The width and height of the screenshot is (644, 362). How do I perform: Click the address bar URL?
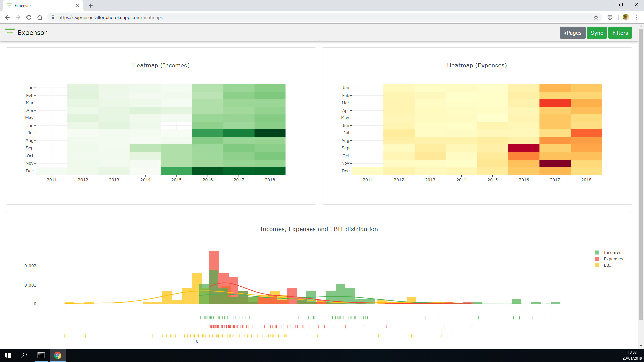111,17
